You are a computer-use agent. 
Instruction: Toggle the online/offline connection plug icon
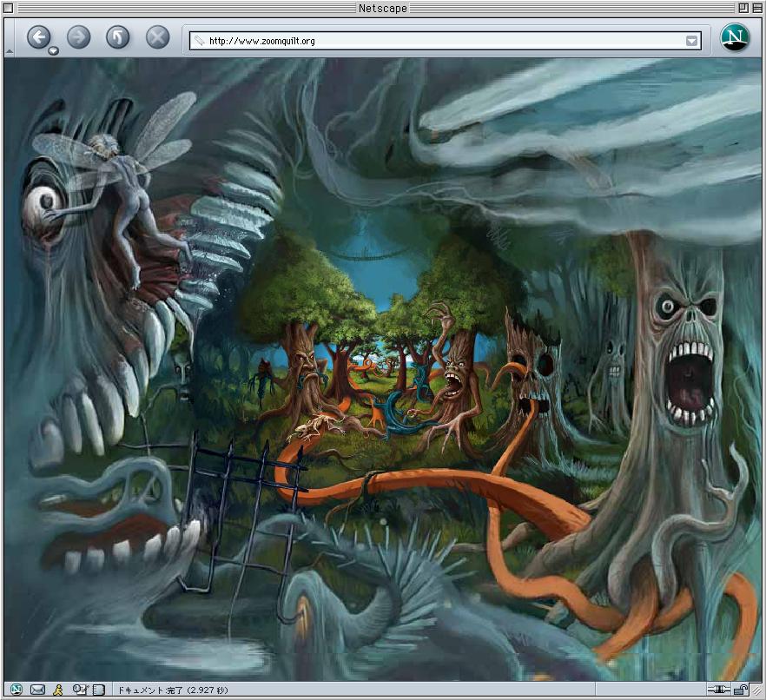(718, 690)
